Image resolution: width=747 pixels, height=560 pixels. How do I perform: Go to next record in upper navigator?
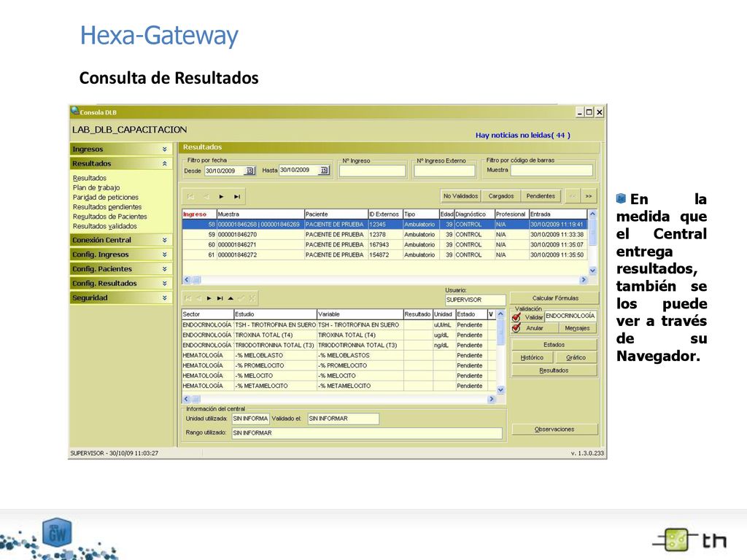(222, 196)
